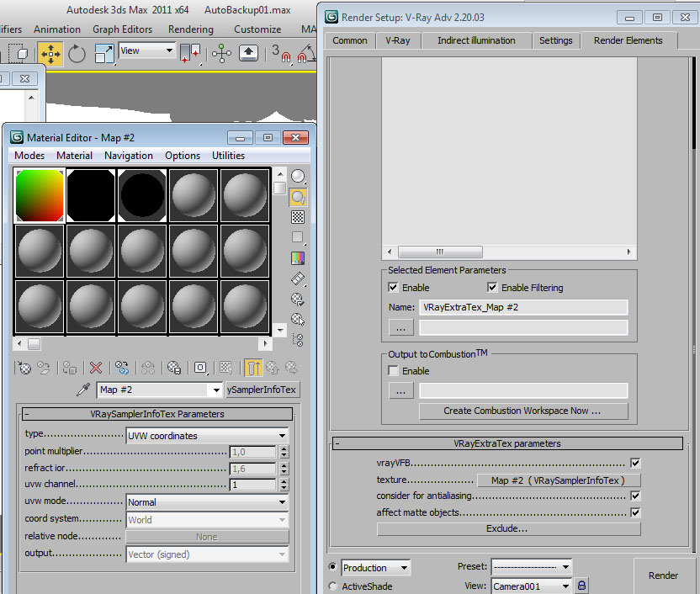
Task: Click the Exclude... button
Action: 508,529
